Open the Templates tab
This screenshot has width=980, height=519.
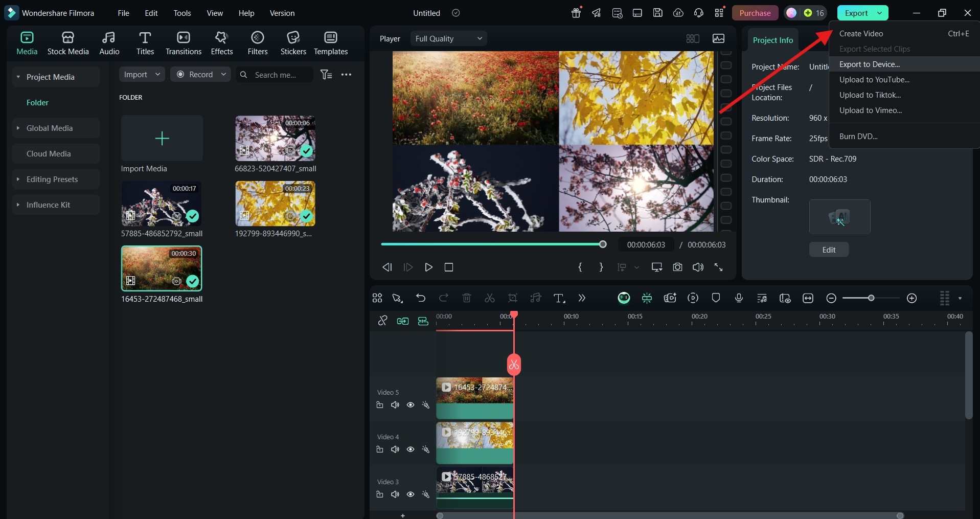[x=331, y=43]
